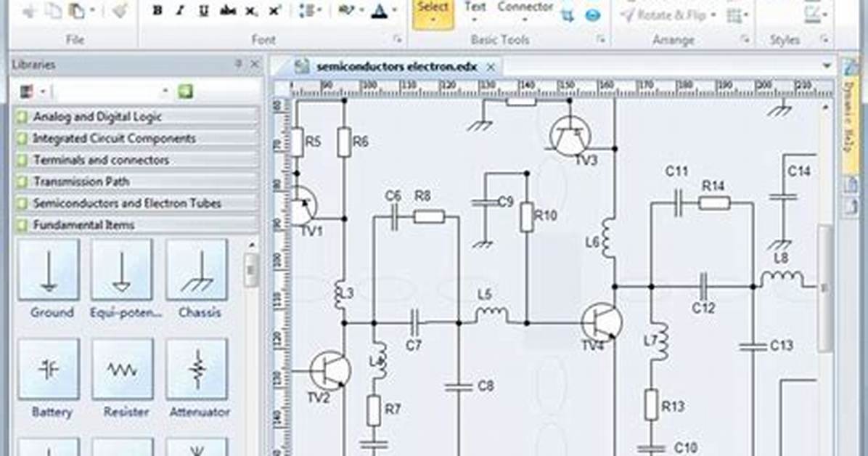The width and height of the screenshot is (868, 456).
Task: Expand Semiconductors and Electron Tubes library
Action: (x=136, y=203)
